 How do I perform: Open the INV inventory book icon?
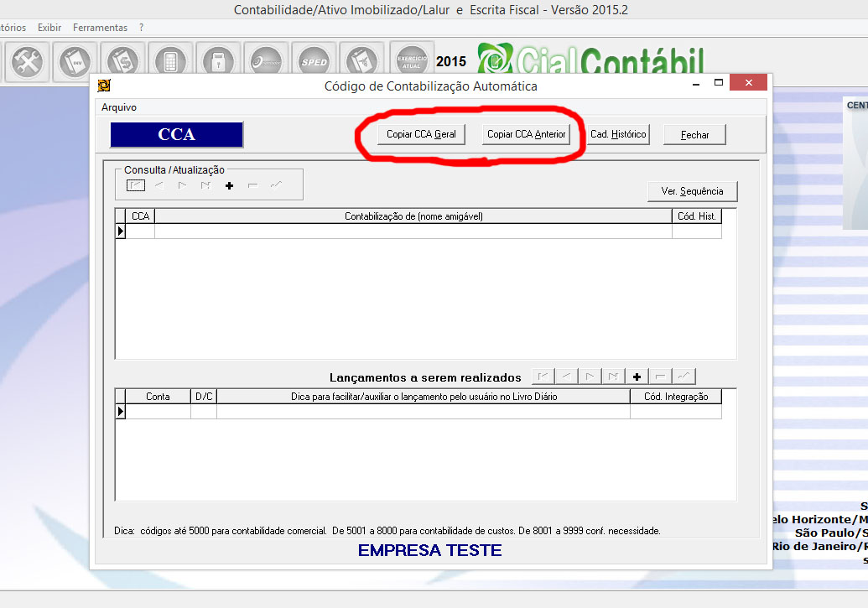point(75,62)
